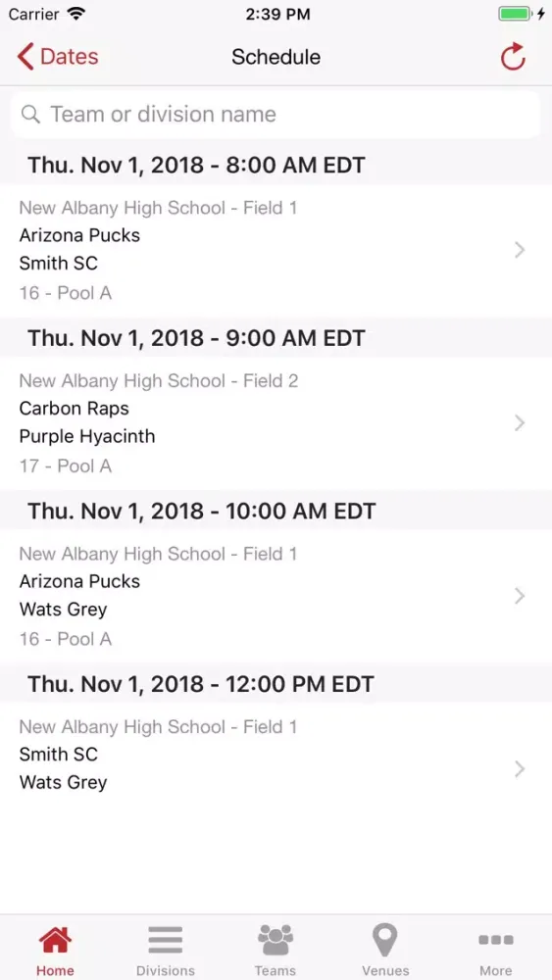This screenshot has height=980, width=552.
Task: Select the Teams tab label
Action: [x=276, y=970]
